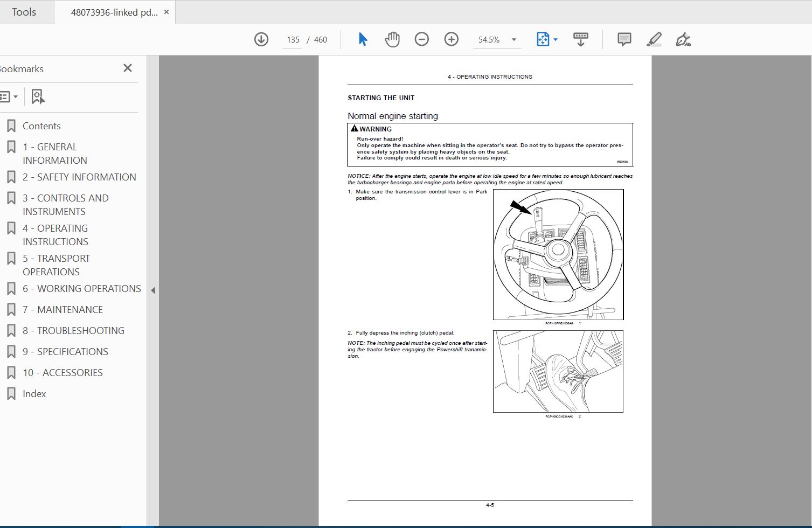
Task: Switch to the Tools tab
Action: 24,12
